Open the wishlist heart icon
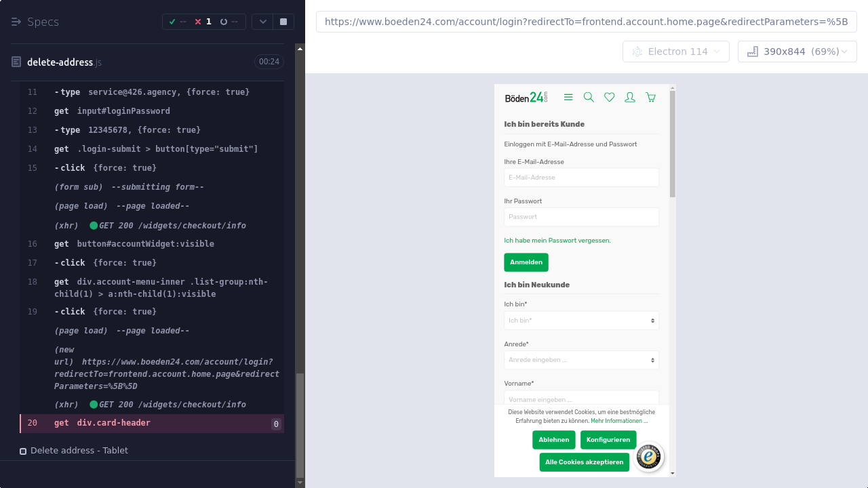868x488 pixels. pyautogui.click(x=609, y=98)
